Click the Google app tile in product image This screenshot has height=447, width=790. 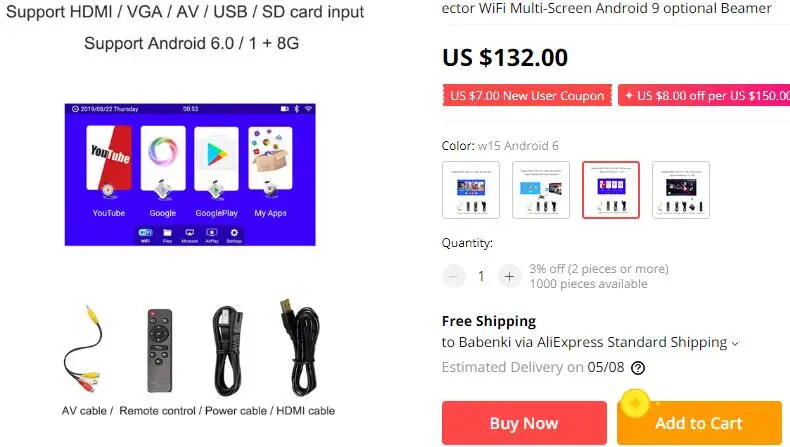(x=163, y=158)
